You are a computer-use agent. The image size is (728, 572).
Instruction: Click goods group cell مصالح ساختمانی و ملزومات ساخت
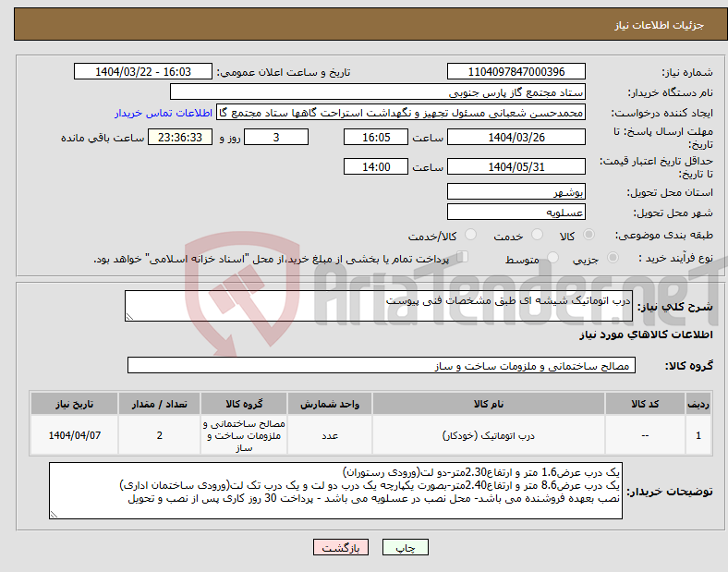click(244, 435)
